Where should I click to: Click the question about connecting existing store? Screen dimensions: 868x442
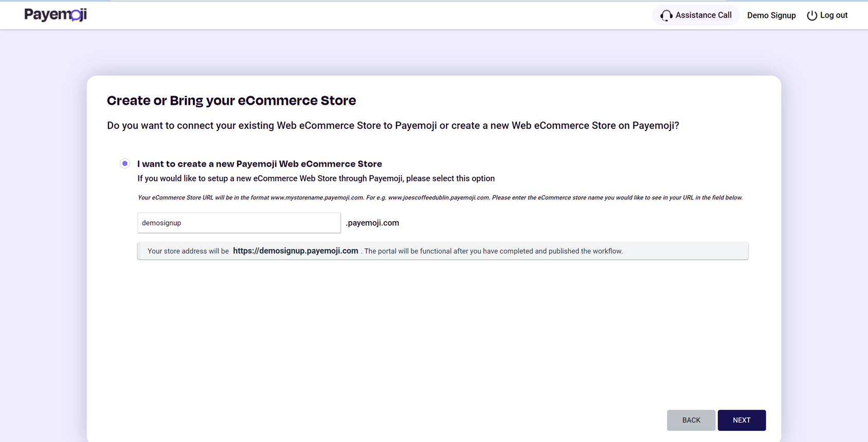coord(393,126)
